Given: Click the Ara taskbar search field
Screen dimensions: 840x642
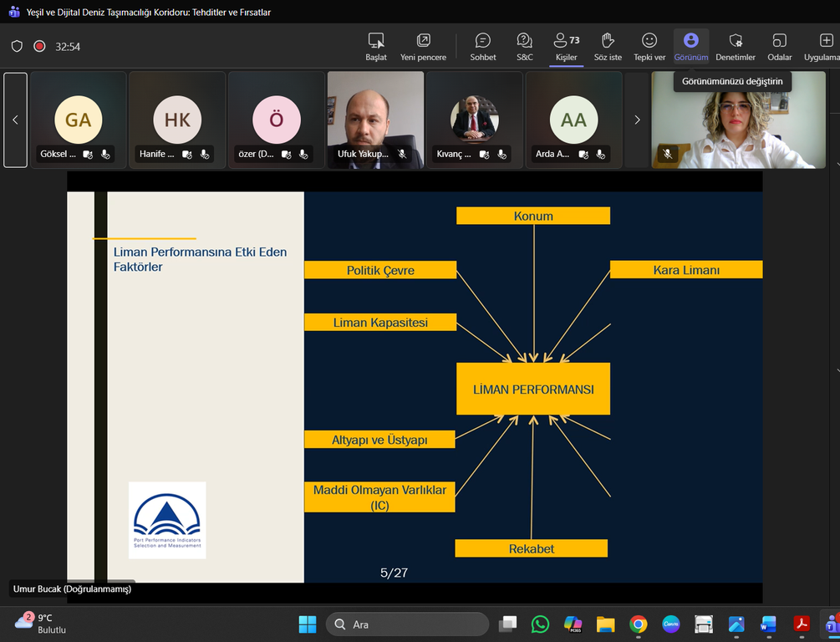Looking at the screenshot, I should 408,624.
